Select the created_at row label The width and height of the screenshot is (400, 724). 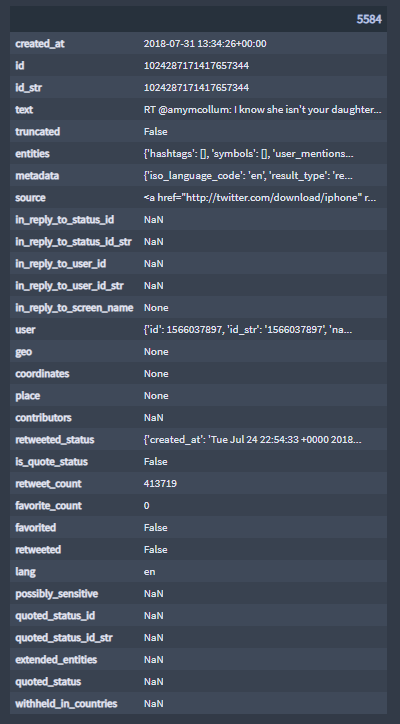click(x=40, y=44)
